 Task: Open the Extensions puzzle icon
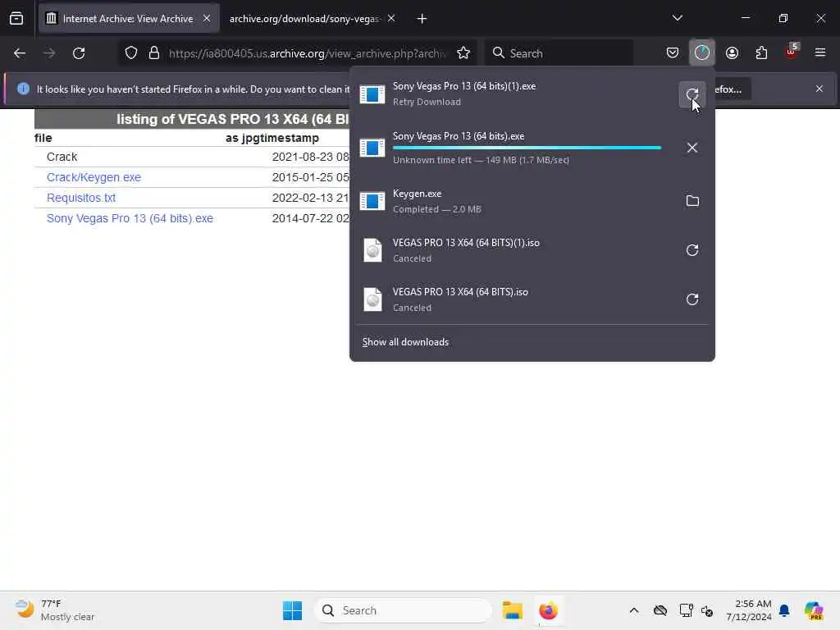761,53
